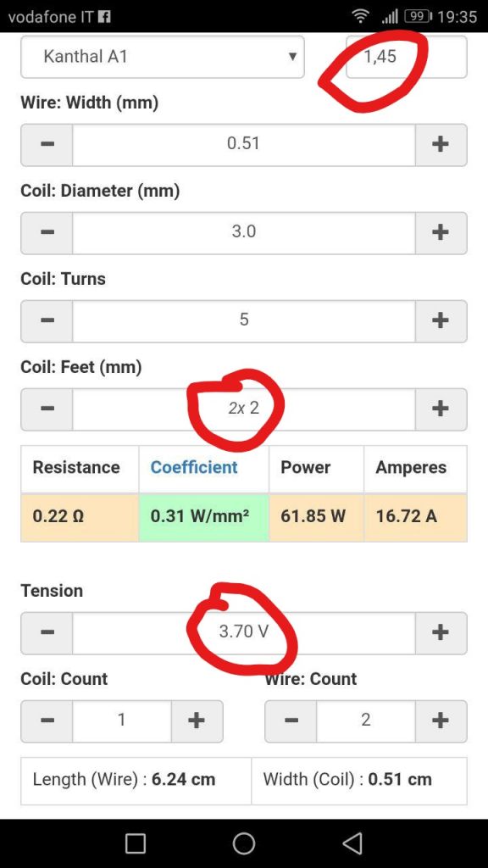Tap the Android Home circle button
488x868 pixels.
tap(244, 843)
